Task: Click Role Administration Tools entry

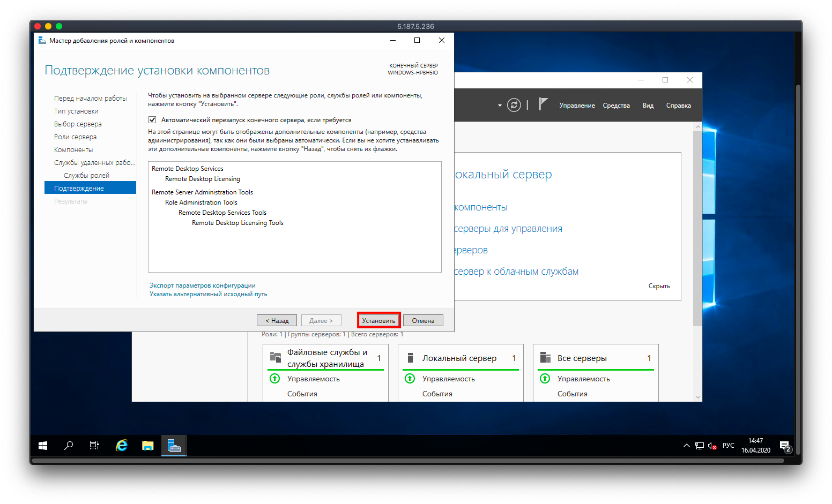Action: tap(201, 202)
